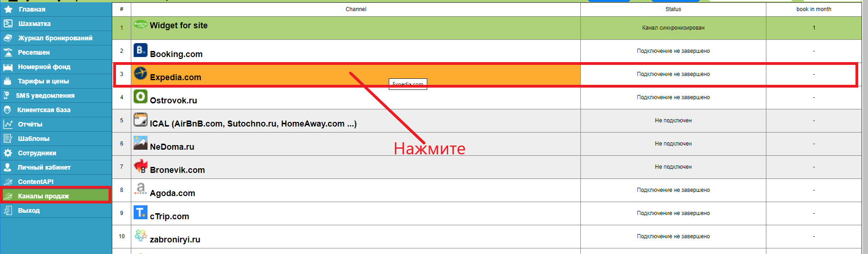Click the Widget for site logo
The image size is (868, 254).
[x=141, y=24]
